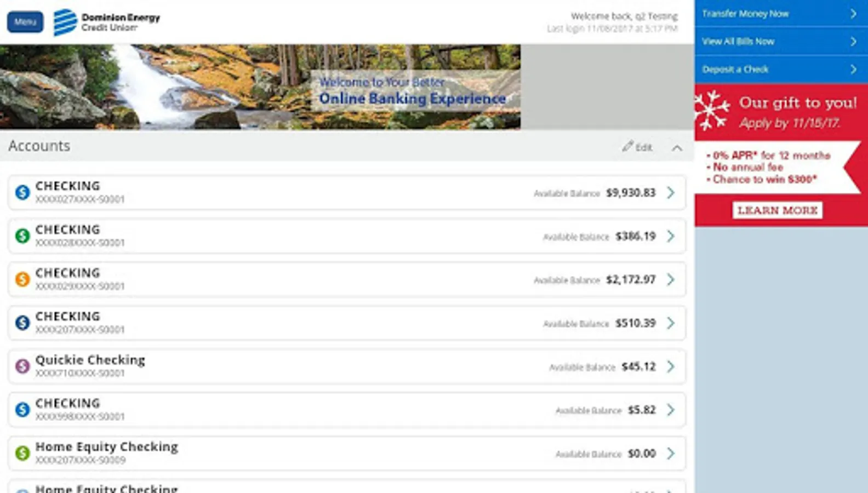868x493 pixels.
Task: Click the snowflake graphic in the gift ad
Action: click(711, 110)
